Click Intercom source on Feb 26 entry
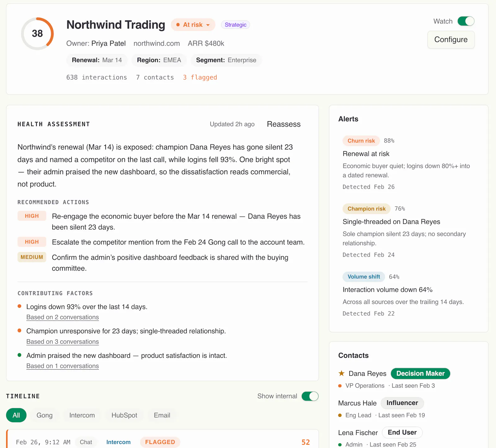496x448 pixels. (x=118, y=442)
